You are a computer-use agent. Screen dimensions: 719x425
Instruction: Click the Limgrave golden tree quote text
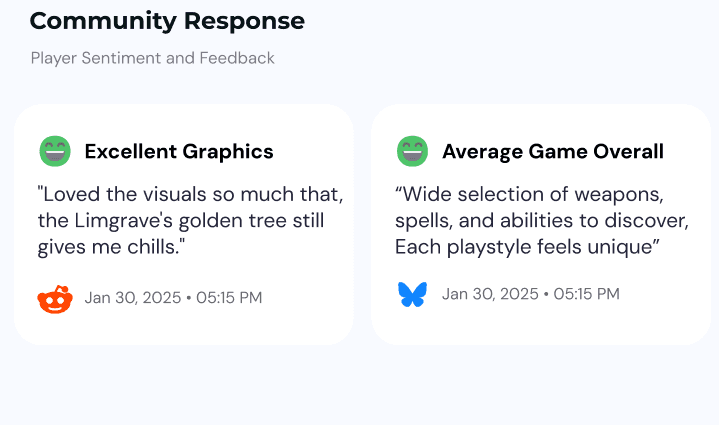[x=190, y=221]
